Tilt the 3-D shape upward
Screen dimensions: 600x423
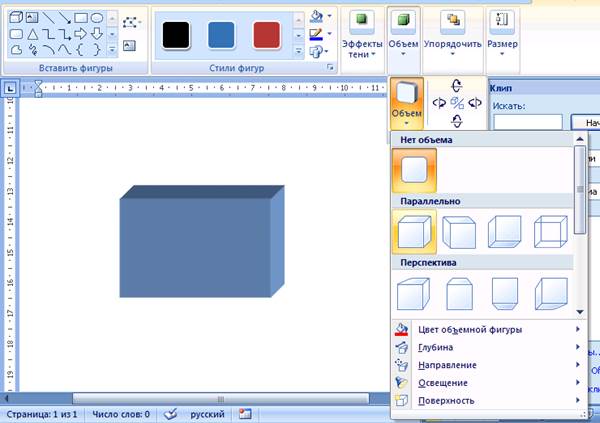click(x=457, y=86)
